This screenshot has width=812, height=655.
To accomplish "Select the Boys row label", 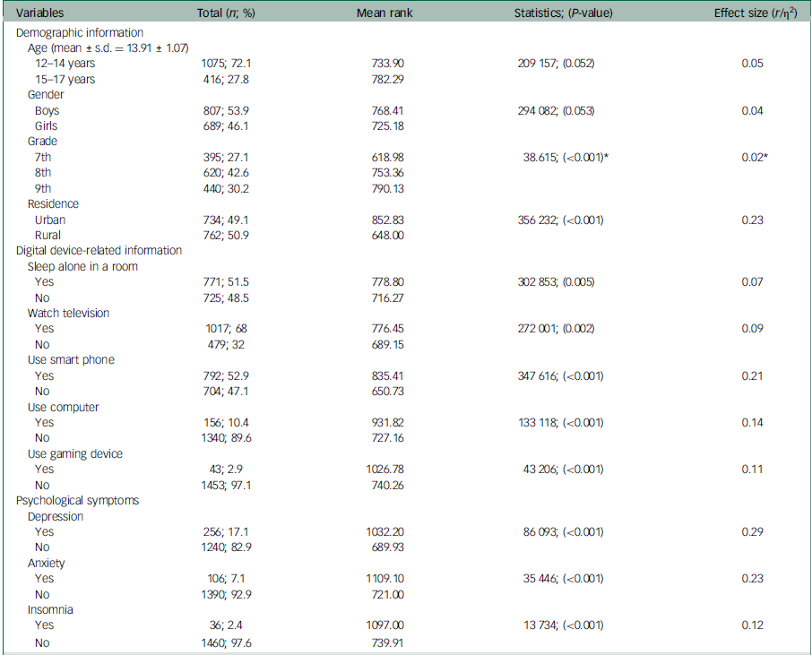I will (x=48, y=111).
